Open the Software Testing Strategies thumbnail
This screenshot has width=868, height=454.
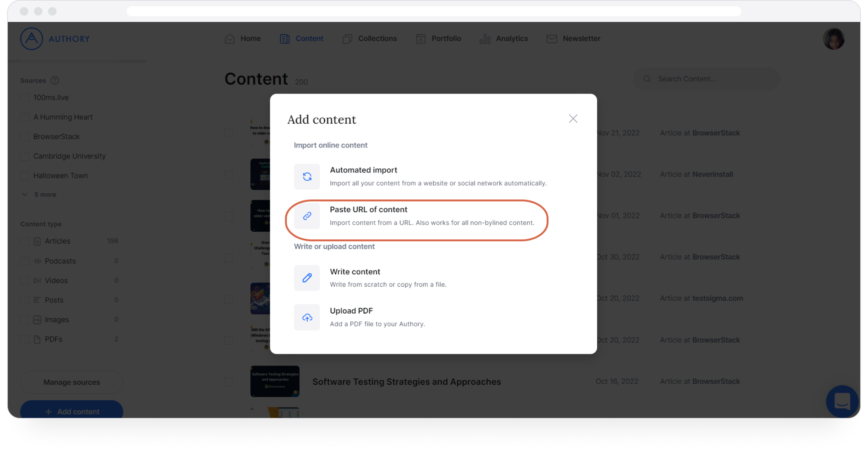tap(275, 381)
